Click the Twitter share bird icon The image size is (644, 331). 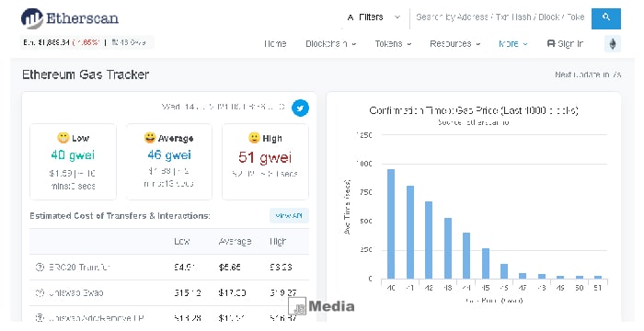[x=300, y=108]
